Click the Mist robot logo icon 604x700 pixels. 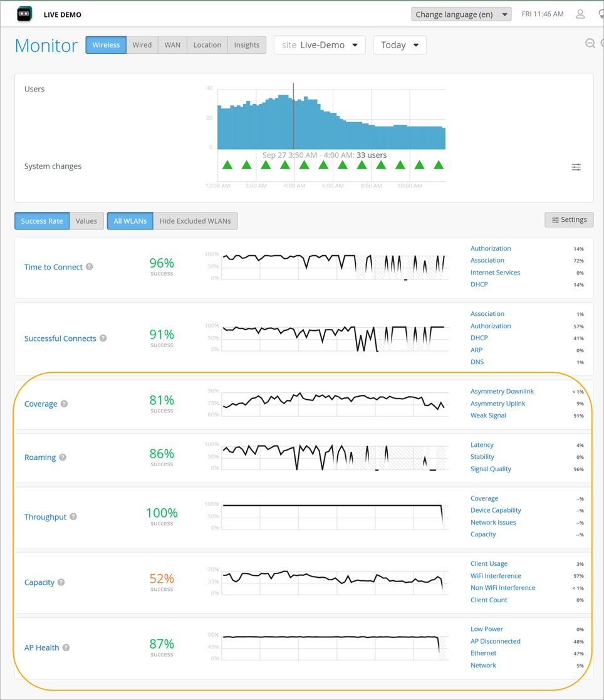pos(24,14)
